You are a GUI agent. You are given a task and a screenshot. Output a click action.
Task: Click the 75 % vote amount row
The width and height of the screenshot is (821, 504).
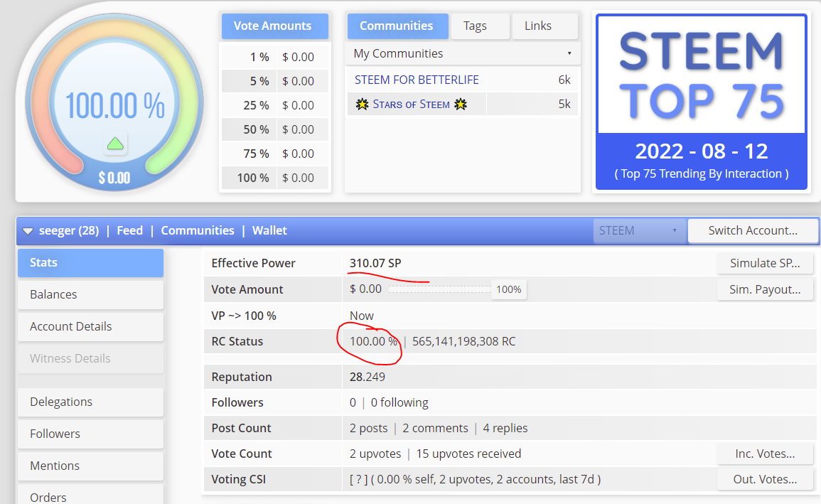pyautogui.click(x=275, y=154)
